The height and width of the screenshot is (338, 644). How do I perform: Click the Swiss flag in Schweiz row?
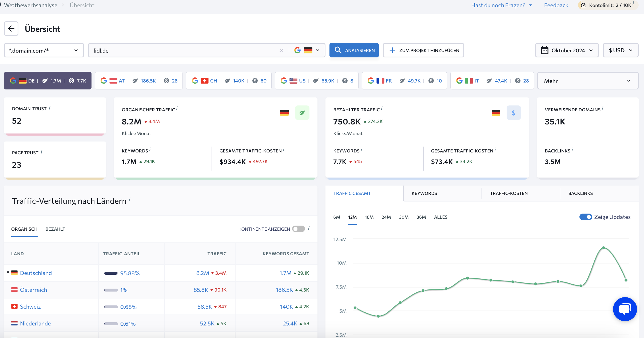click(x=14, y=306)
